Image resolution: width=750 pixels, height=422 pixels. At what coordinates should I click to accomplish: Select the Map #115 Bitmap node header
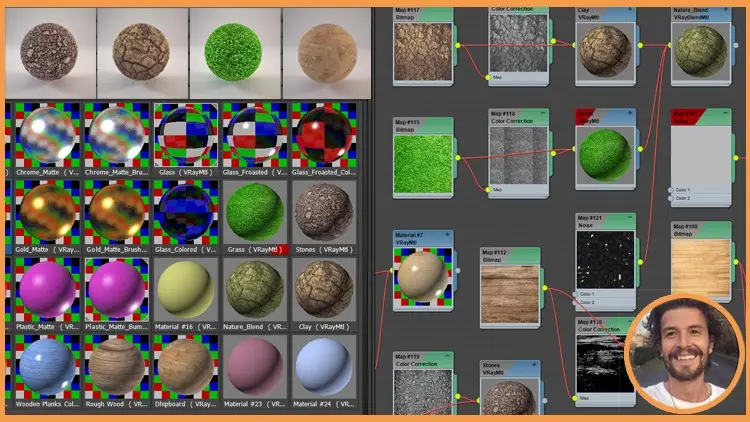423,126
